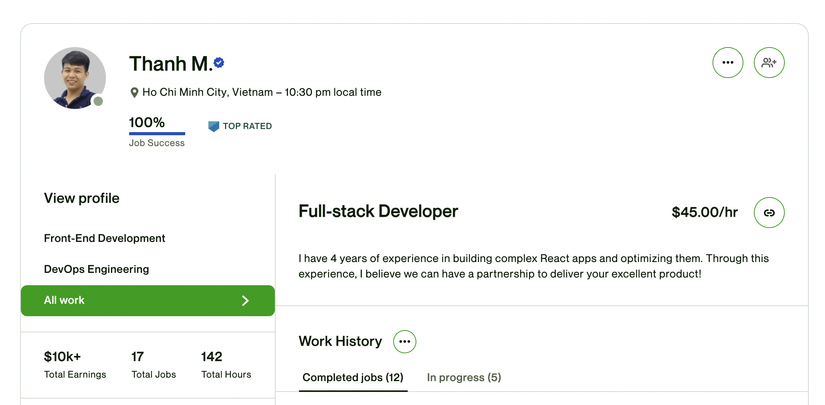
Task: Click the $10k+ Total Earnings stat
Action: point(75,364)
